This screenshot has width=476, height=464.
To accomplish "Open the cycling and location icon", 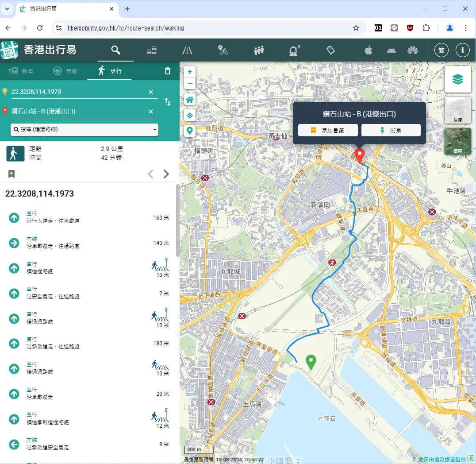I will [x=223, y=50].
